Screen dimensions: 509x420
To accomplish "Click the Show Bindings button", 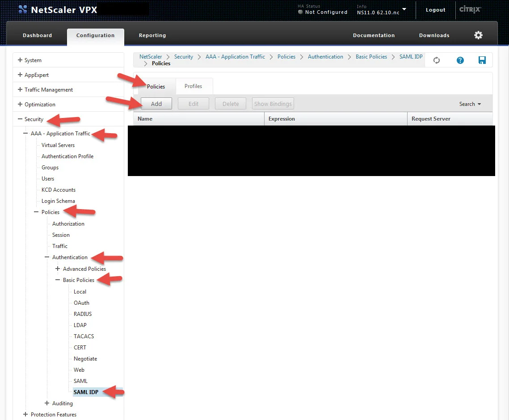I will coord(273,104).
